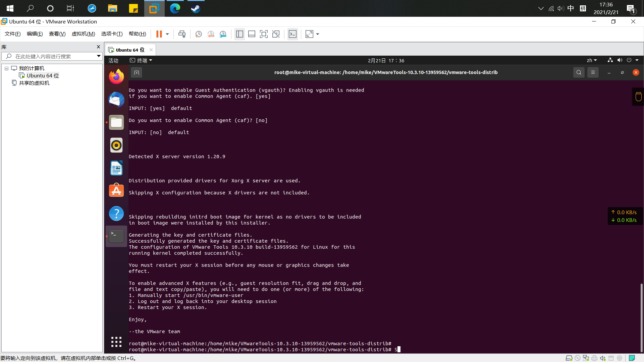Viewport: 644px width, 362px height.
Task: Expand the power options dropdown next to pause
Action: [x=167, y=34]
